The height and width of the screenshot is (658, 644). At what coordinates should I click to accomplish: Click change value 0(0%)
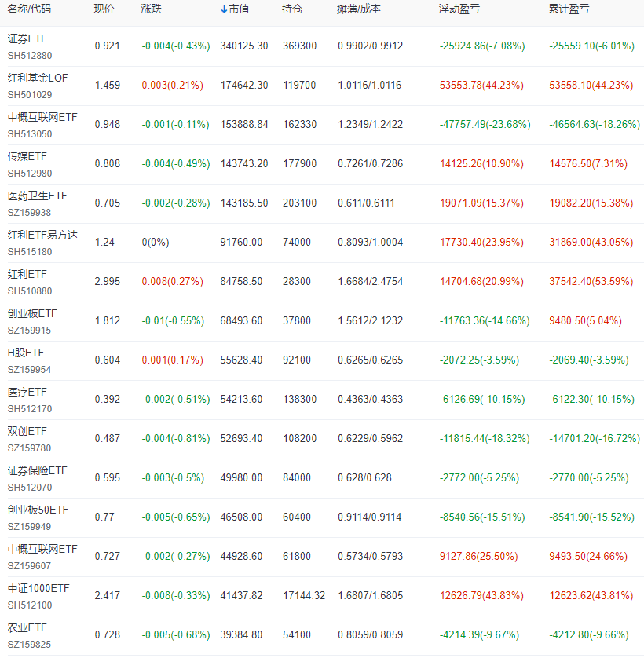pos(156,242)
